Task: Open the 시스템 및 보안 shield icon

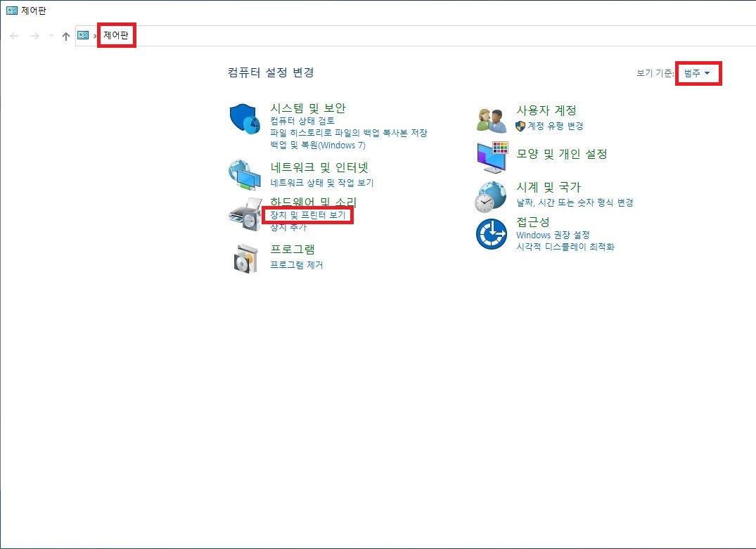Action: (245, 119)
